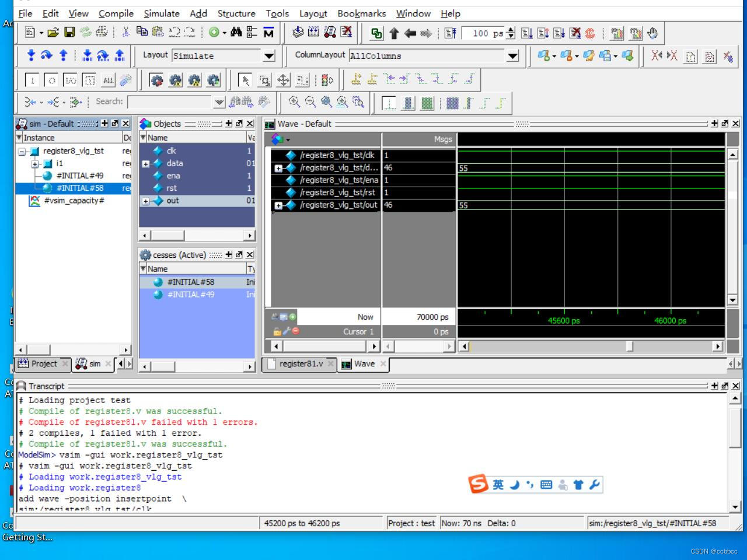Screen dimensions: 747x560
Task: Expand the i1 instance node
Action: click(x=35, y=164)
